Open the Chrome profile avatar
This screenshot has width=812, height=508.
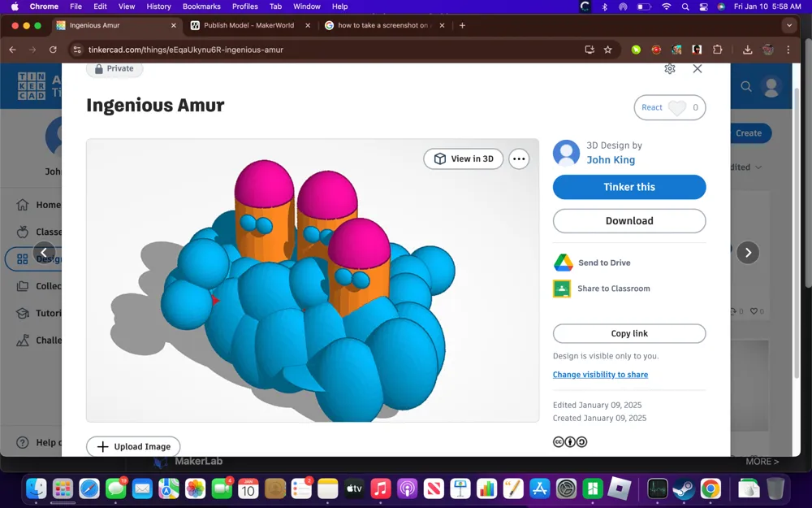click(768, 50)
